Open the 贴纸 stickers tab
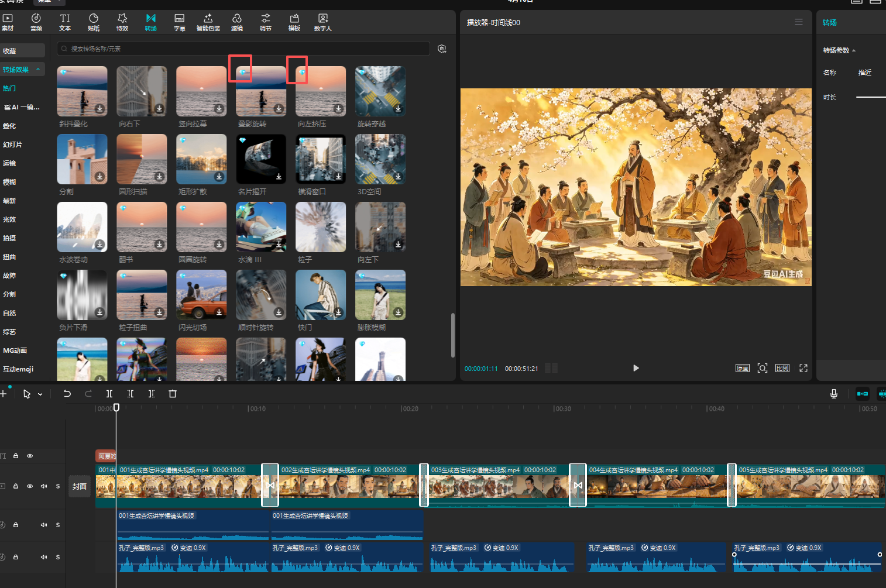Viewport: 886px width, 588px height. pos(94,22)
